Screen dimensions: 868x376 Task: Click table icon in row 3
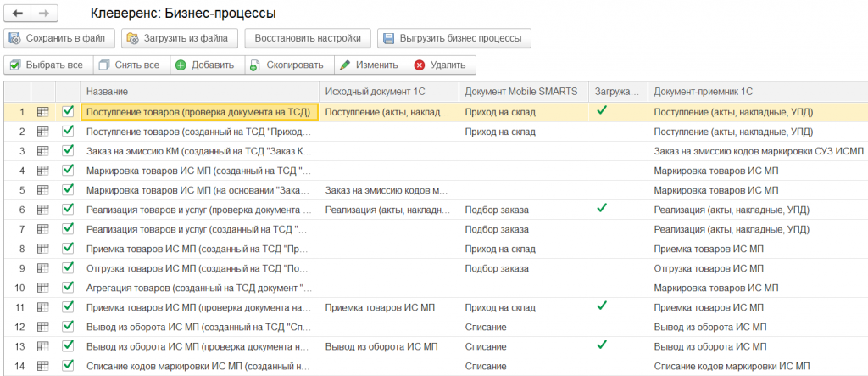[x=42, y=151]
